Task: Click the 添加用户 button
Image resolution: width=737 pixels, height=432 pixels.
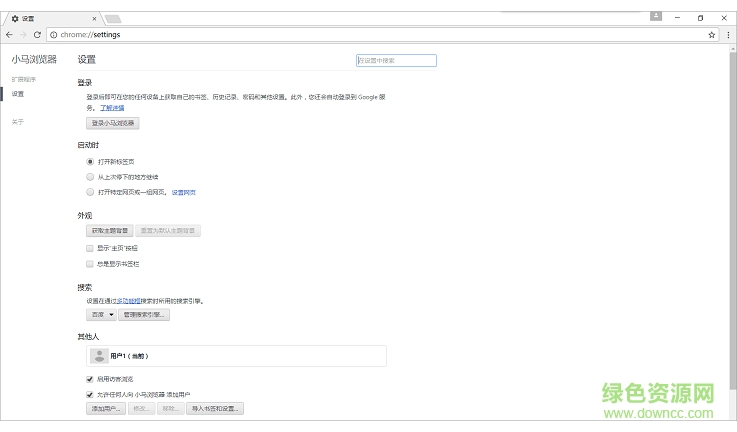Action: point(106,408)
